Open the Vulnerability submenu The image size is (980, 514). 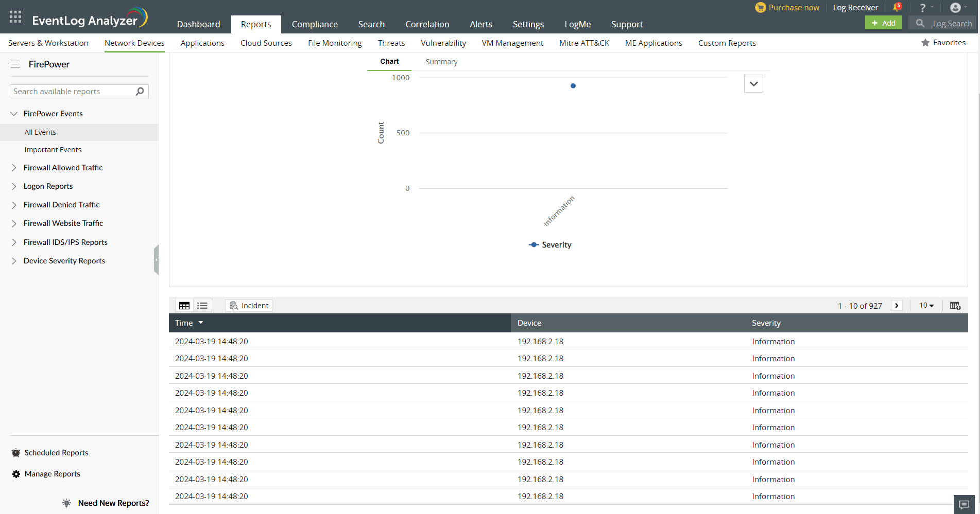coord(443,43)
